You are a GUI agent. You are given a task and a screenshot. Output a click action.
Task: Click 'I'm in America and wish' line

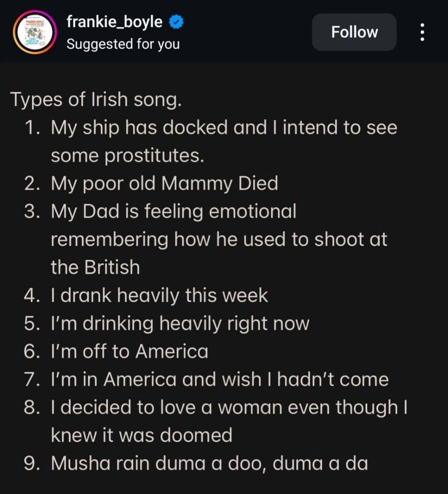pyautogui.click(x=220, y=379)
